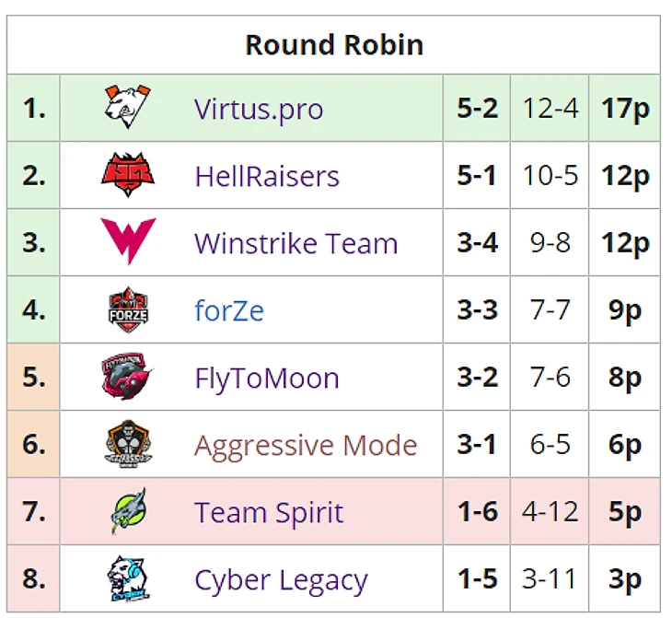
Task: Open the Winstrike Team link
Action: 296,244
